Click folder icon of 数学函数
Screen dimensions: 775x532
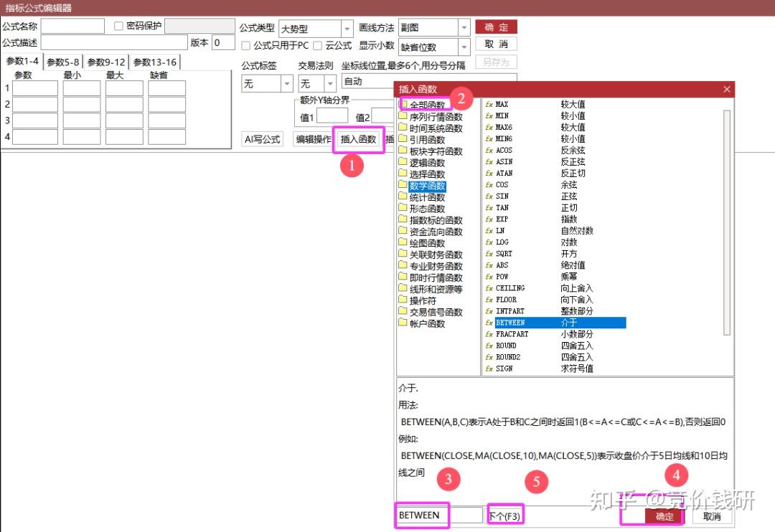(x=403, y=185)
